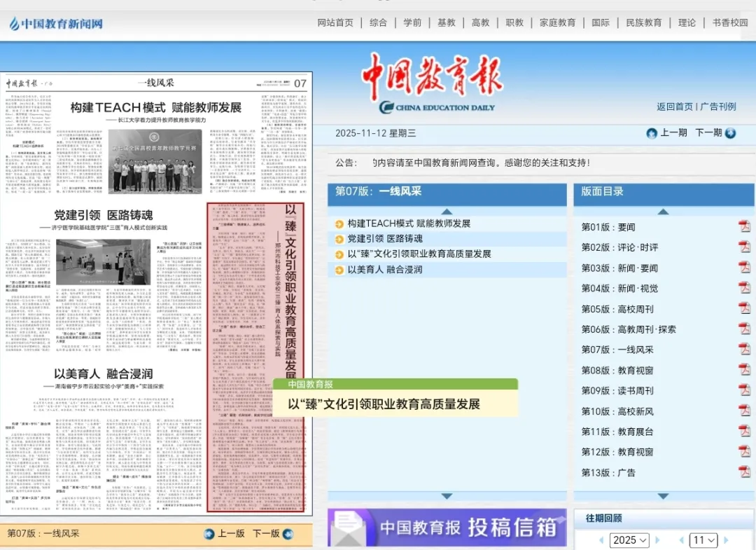Screen dimensions: 756x550
Task: Click the 中国教育报 投稿信箱 banner
Action: 447,528
